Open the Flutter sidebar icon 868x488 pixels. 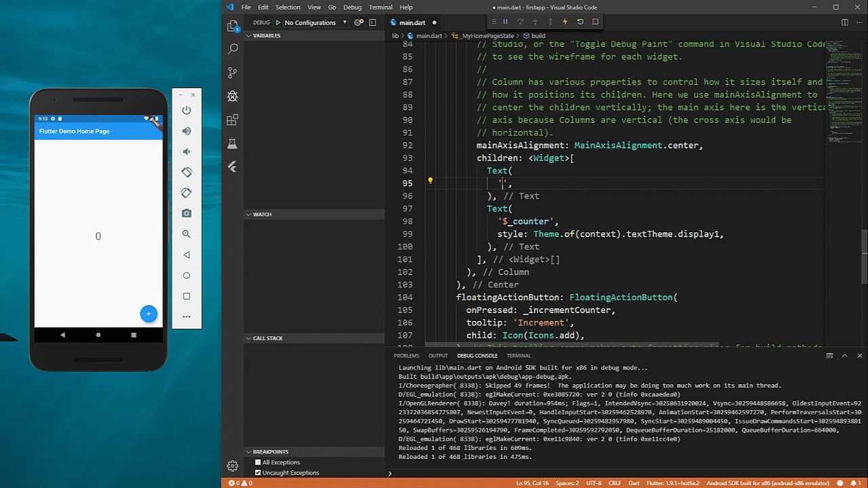233,167
